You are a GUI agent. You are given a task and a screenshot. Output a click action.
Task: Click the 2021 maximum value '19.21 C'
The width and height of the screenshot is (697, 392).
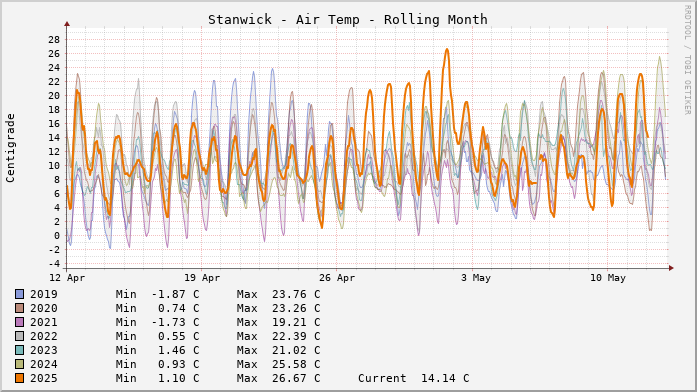[x=296, y=322]
